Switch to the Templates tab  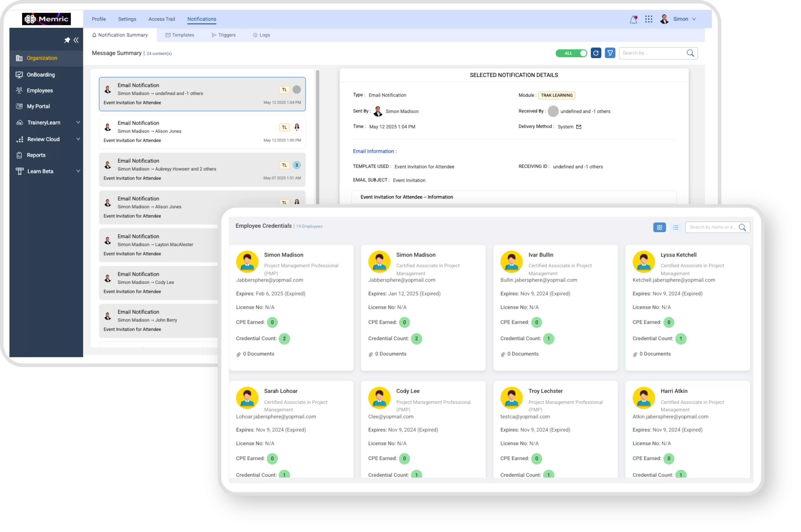(180, 35)
